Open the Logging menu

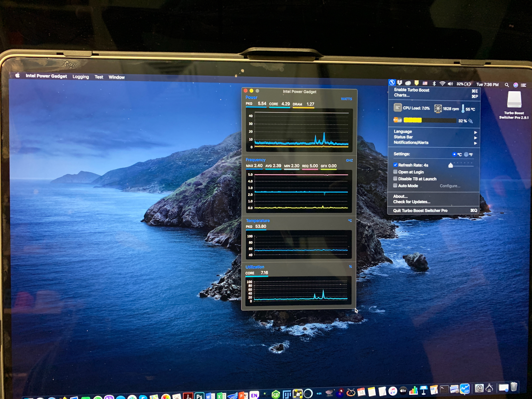tap(81, 77)
